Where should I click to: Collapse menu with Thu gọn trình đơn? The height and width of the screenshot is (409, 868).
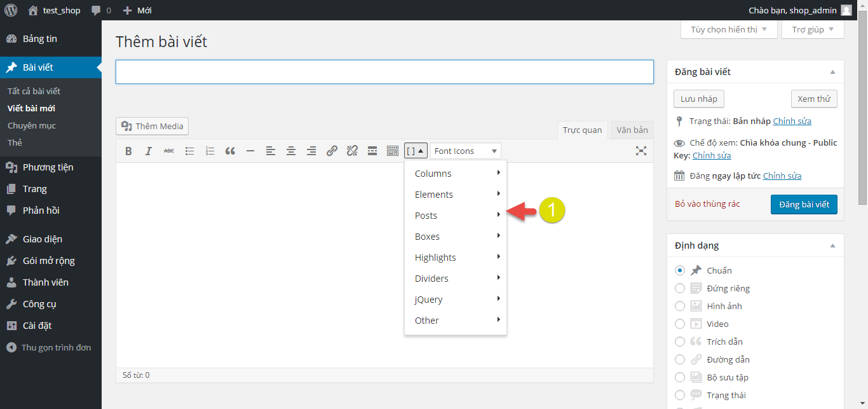[x=51, y=347]
